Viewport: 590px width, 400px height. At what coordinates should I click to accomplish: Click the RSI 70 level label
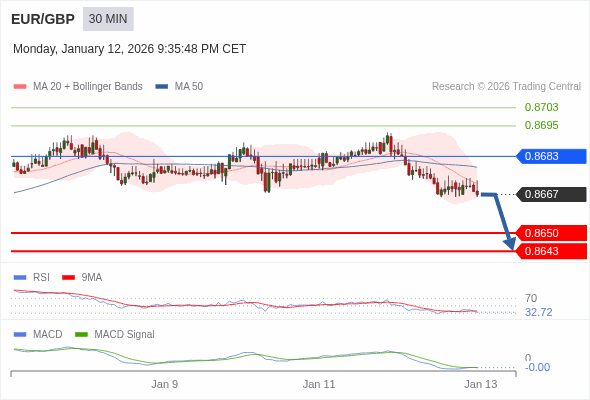click(x=531, y=298)
